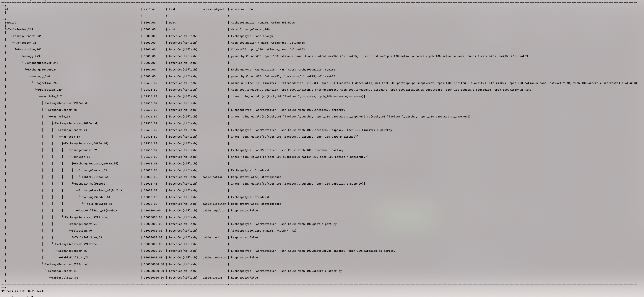Select ExchangeReceiver_62(Build) id

coord(100,190)
